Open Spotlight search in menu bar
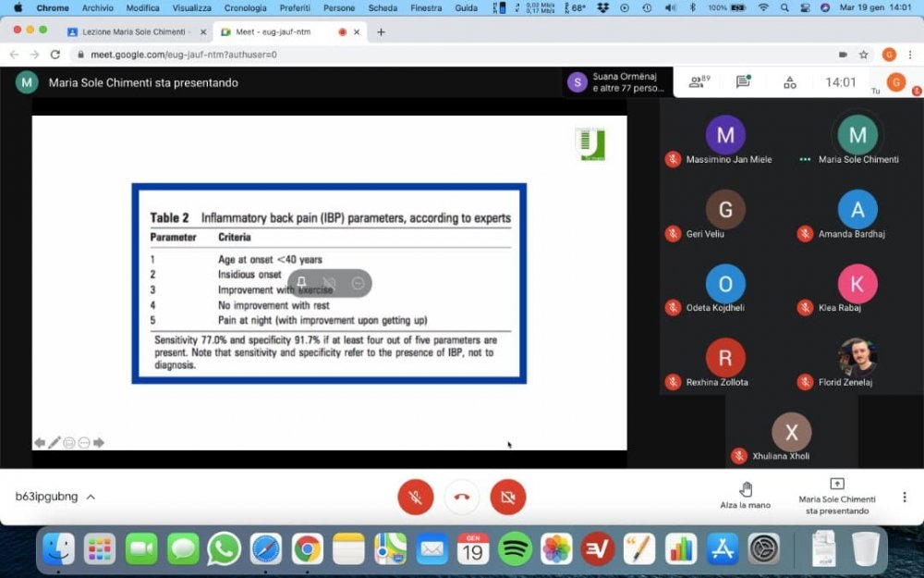 point(784,7)
